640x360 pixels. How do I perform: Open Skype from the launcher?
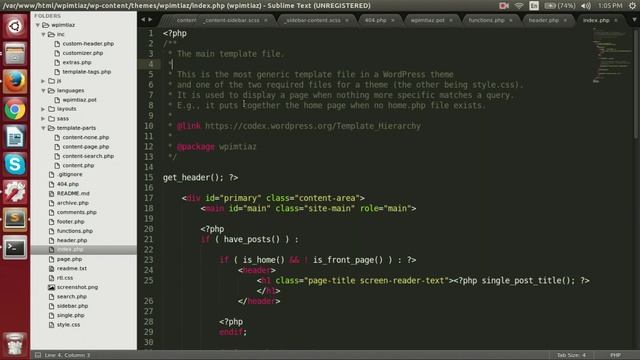(15, 164)
